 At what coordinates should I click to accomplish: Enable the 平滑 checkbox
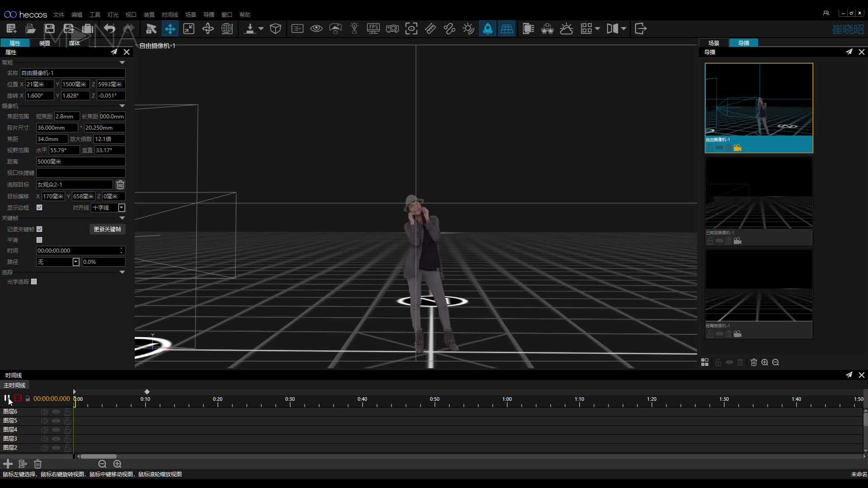[39, 240]
